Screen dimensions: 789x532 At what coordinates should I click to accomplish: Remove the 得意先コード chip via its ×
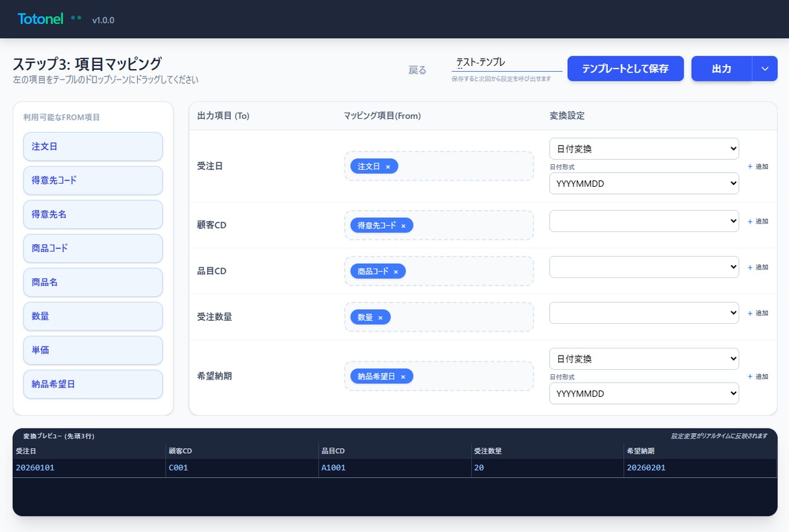[x=403, y=226]
